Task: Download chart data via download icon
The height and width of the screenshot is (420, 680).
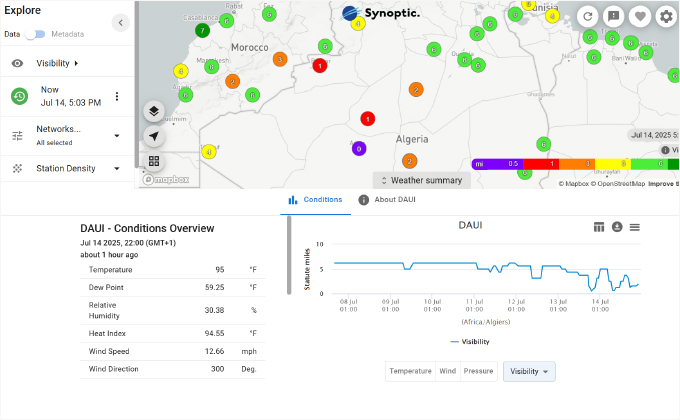Action: point(617,227)
